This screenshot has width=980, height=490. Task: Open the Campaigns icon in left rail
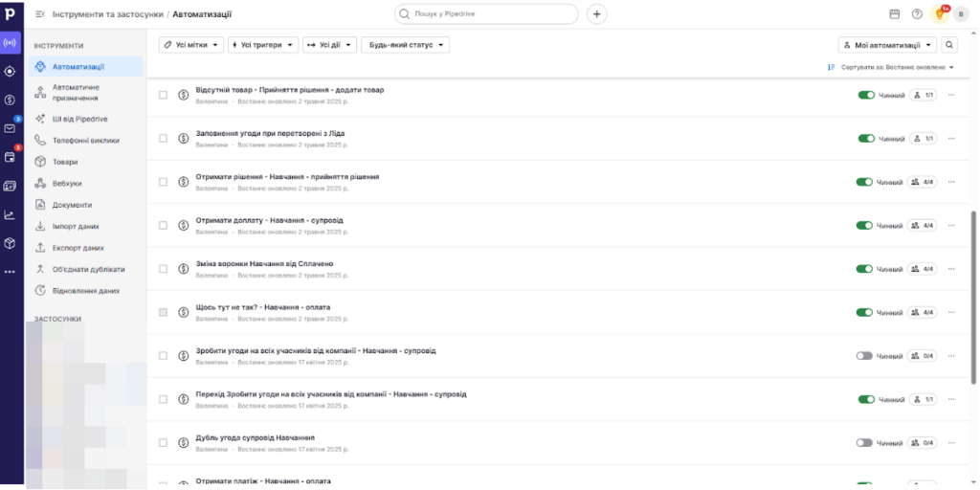click(10, 43)
